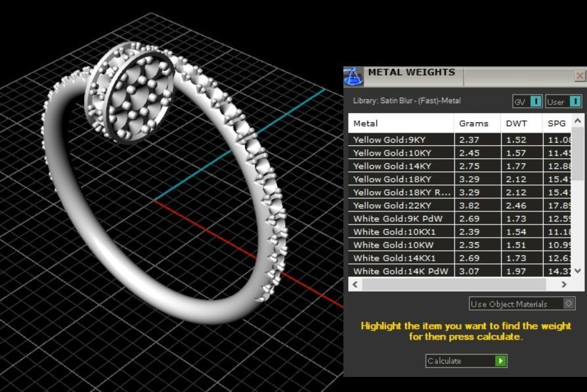
Task: Close the Metal Weights panel
Action: pyautogui.click(x=580, y=76)
